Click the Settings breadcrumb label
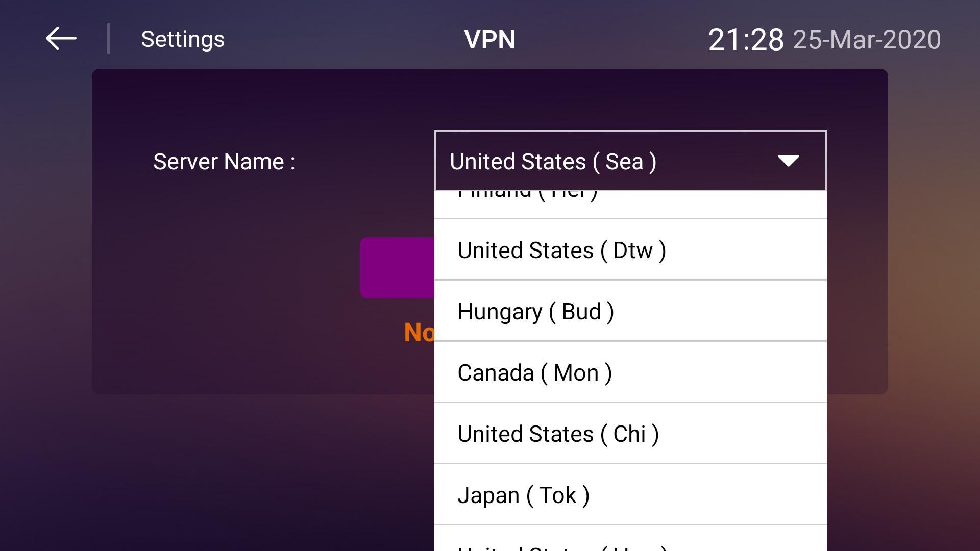Screen dimensions: 980x551 (183, 39)
